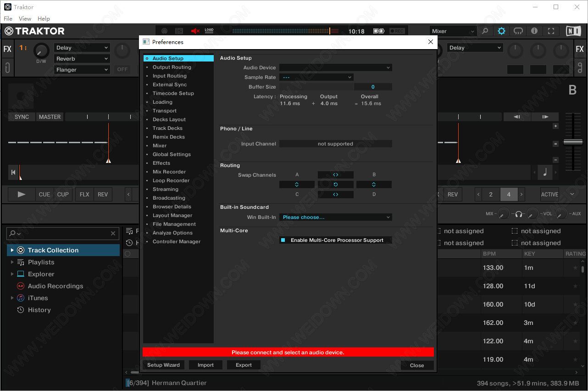The height and width of the screenshot is (391, 588).
Task: Start playback on Deck A
Action: 22,195
